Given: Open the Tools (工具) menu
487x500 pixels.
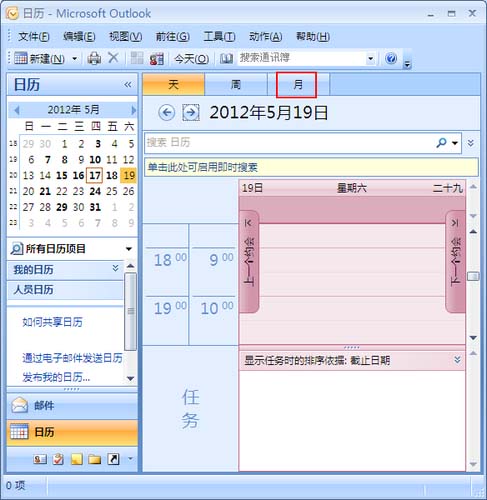Looking at the screenshot, I should coord(219,36).
